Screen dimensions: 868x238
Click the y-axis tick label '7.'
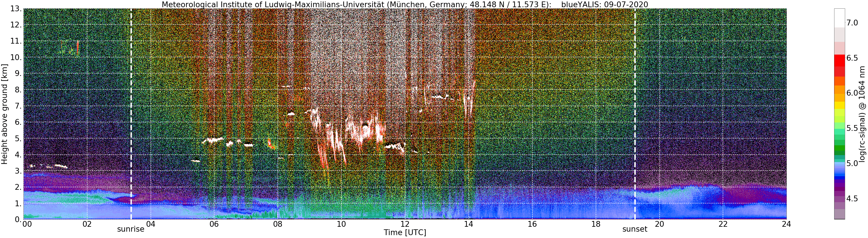18,106
